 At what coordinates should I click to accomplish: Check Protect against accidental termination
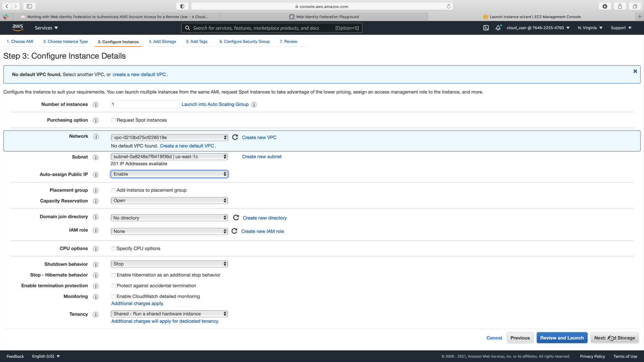tap(114, 286)
